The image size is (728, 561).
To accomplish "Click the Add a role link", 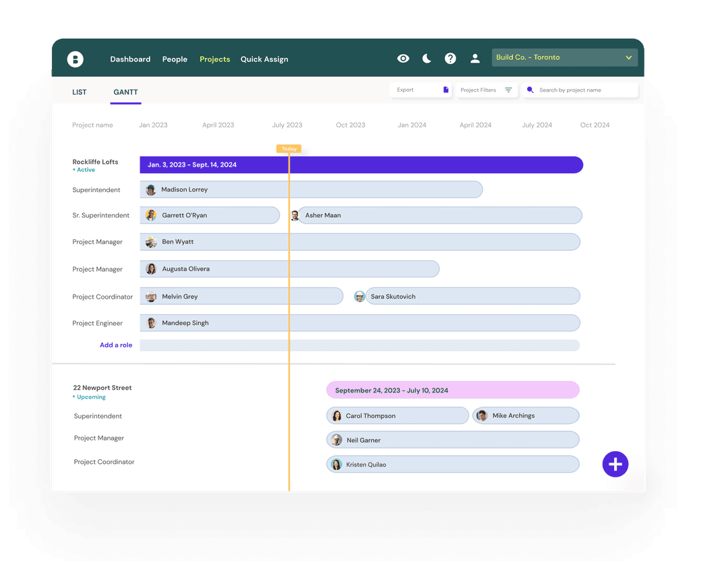I will 116,345.
